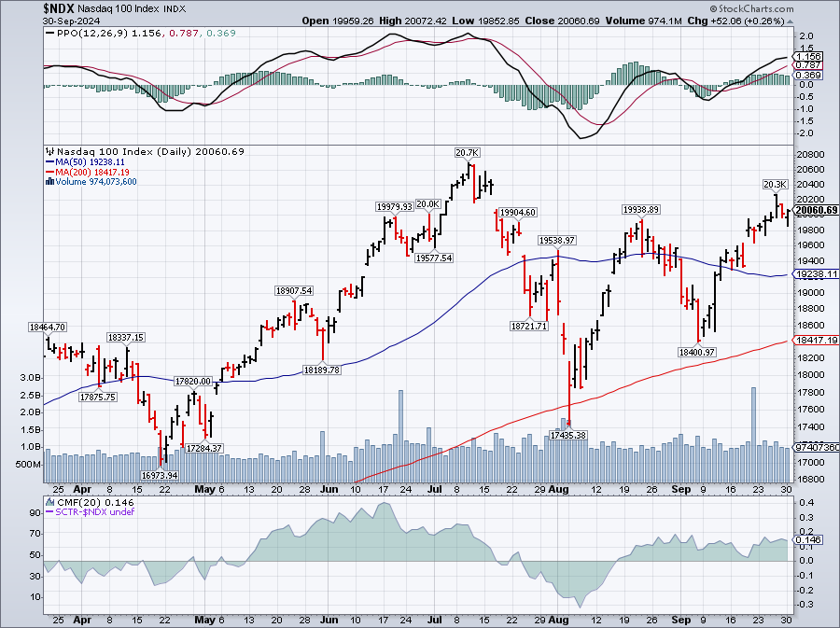Click the 18417.19 tag on the right axis
The height and width of the screenshot is (628, 840).
pos(816,342)
